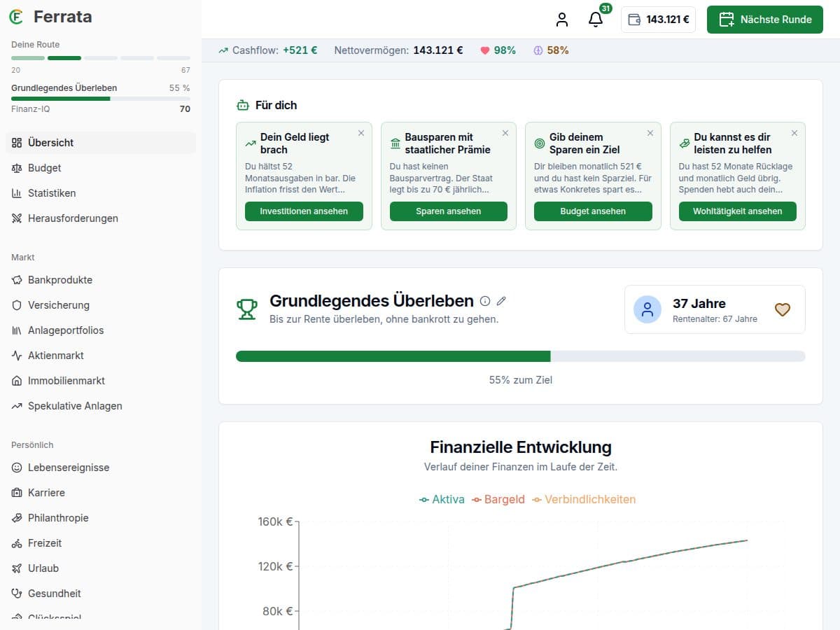Open the Versicherung page
The image size is (840, 630).
(101, 305)
